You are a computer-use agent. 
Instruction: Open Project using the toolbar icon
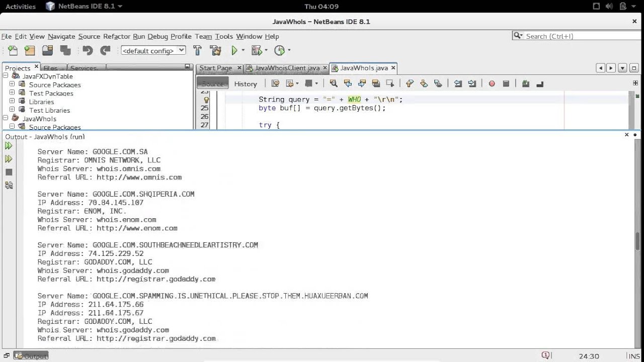[47, 50]
